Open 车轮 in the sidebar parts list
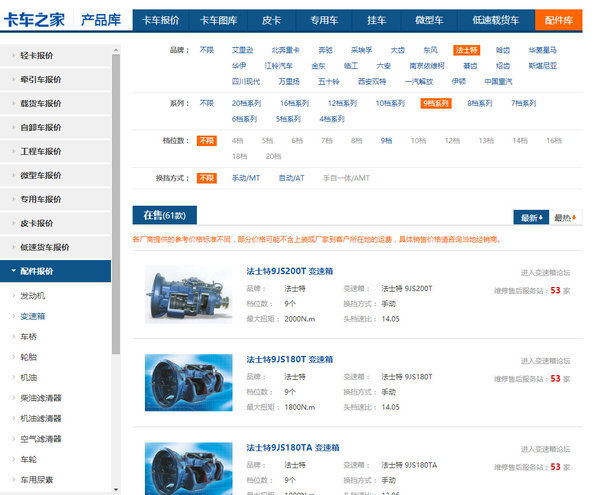The height and width of the screenshot is (495, 600). coord(29,459)
